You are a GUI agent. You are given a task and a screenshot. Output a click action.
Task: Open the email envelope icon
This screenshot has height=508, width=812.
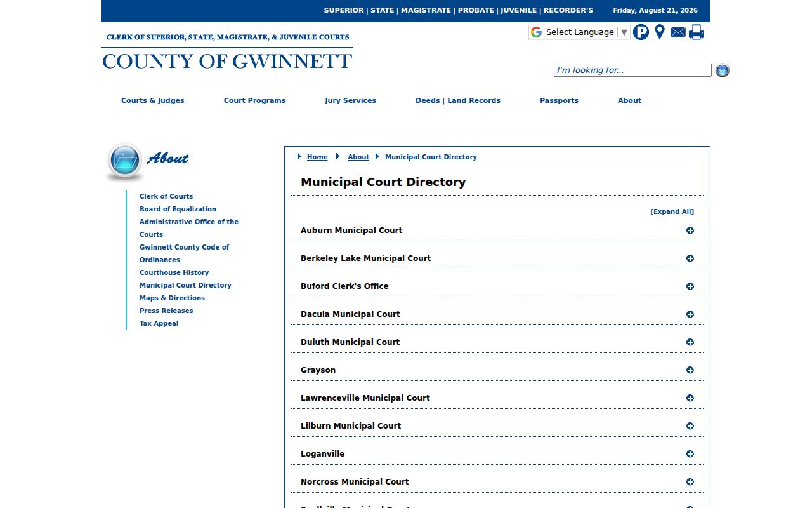coord(678,32)
